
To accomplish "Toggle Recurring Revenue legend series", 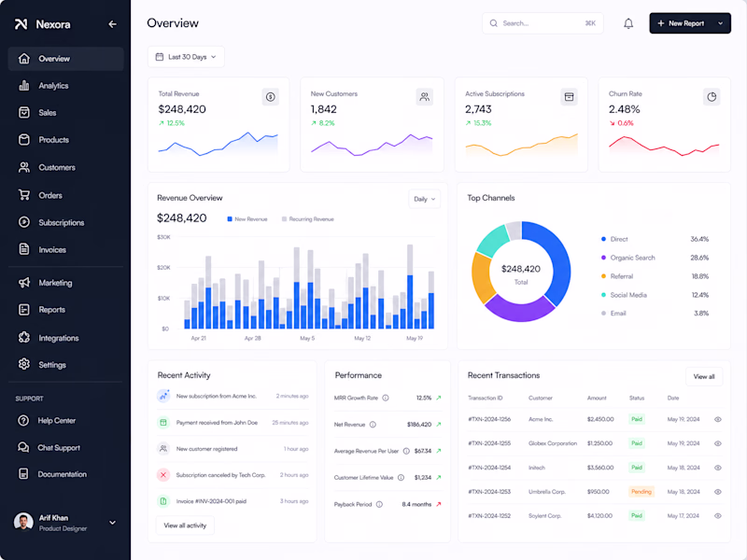I will (308, 219).
